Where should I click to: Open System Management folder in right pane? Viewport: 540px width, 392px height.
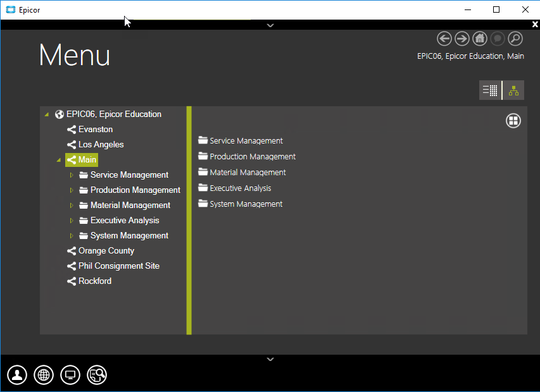point(241,204)
